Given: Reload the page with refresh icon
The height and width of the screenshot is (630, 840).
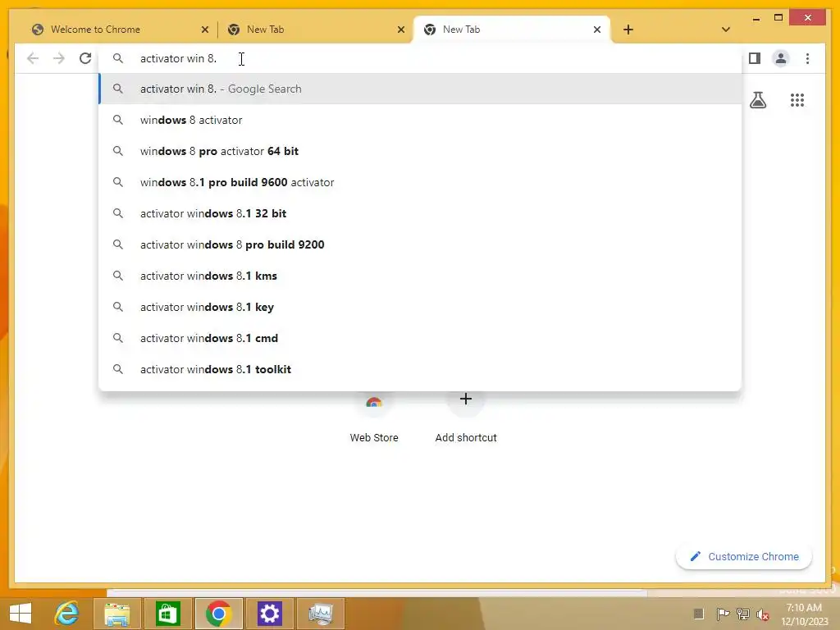Looking at the screenshot, I should point(85,58).
